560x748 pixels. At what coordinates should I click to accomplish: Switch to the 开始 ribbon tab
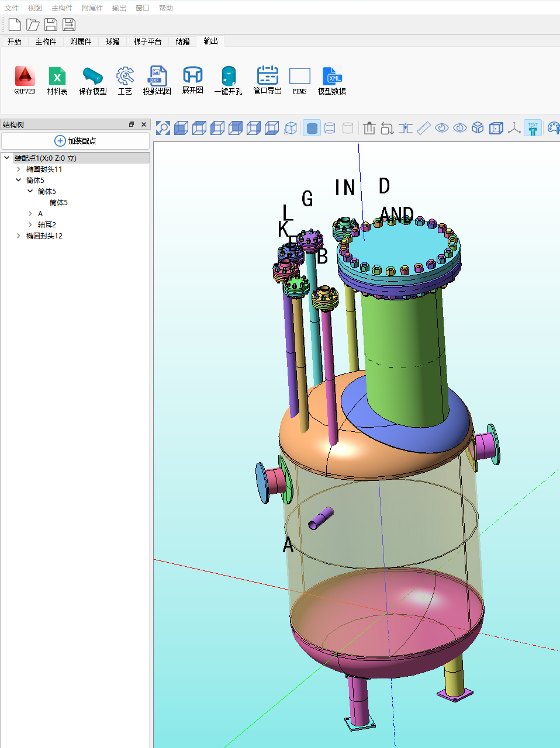tap(14, 41)
